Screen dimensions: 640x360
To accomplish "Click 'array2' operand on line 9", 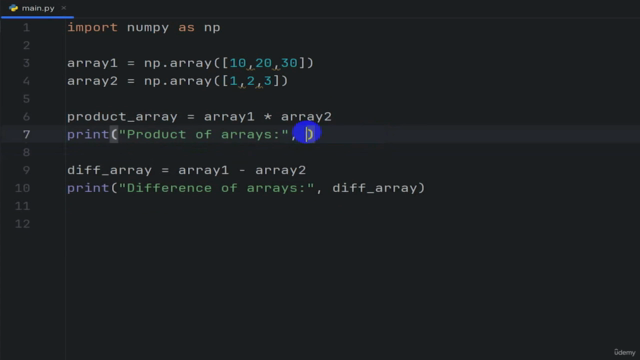I will click(280, 170).
